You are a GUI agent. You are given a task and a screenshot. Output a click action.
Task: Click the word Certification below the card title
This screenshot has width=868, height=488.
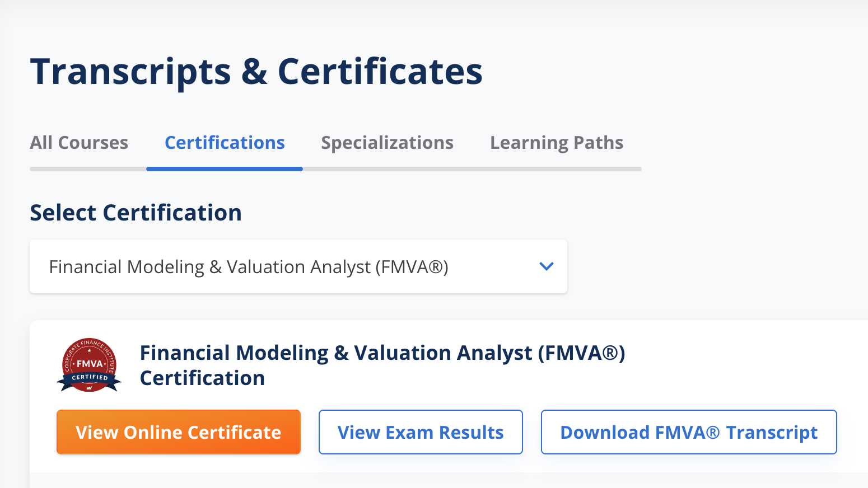tap(202, 378)
